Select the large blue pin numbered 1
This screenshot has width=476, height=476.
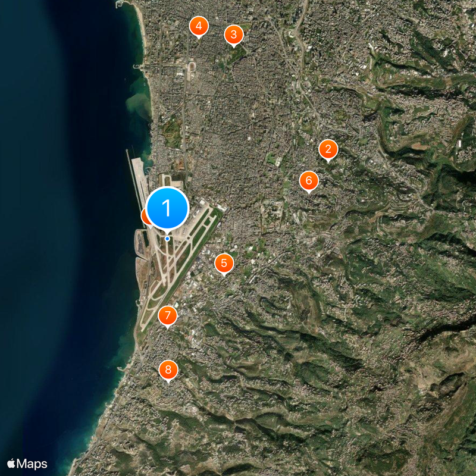click(x=167, y=208)
